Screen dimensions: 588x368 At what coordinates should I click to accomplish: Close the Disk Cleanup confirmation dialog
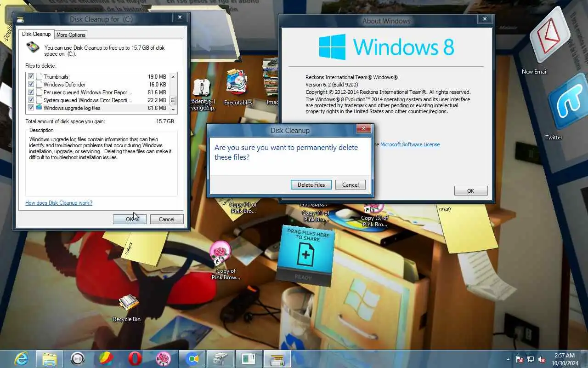(363, 129)
